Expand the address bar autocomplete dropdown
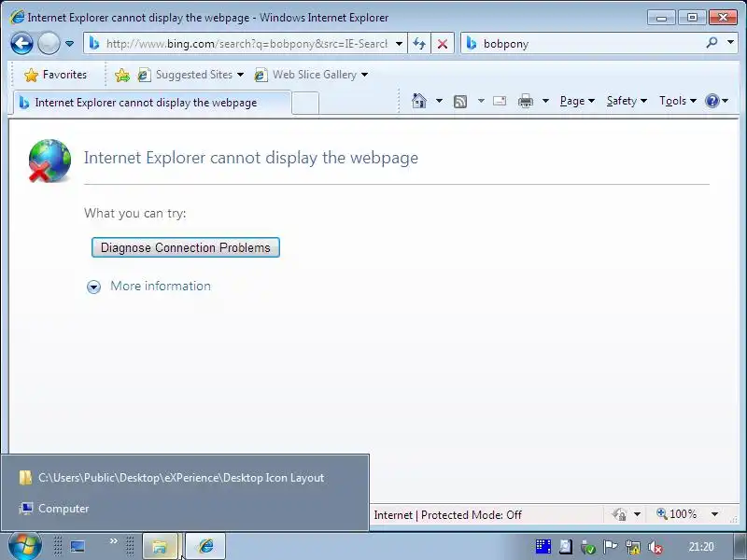 [400, 44]
